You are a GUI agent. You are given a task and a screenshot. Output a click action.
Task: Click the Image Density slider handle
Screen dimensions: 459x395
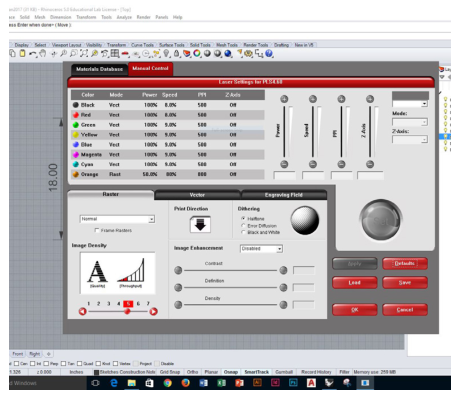tap(127, 311)
